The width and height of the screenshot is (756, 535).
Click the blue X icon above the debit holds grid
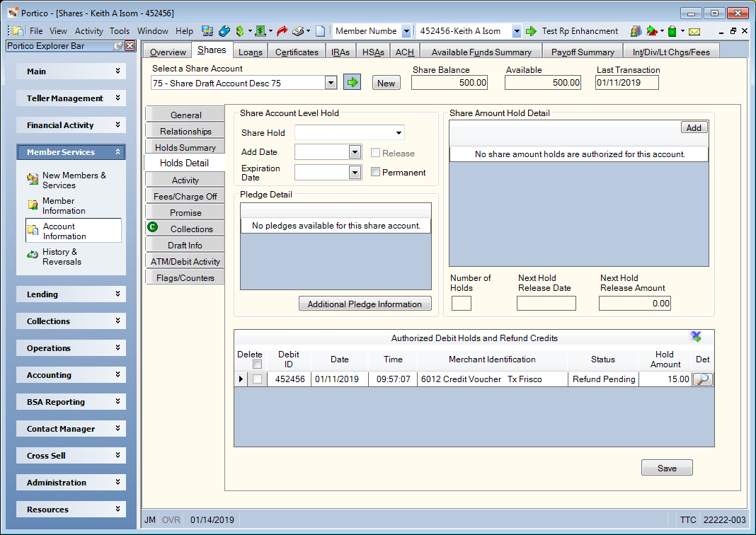(696, 336)
